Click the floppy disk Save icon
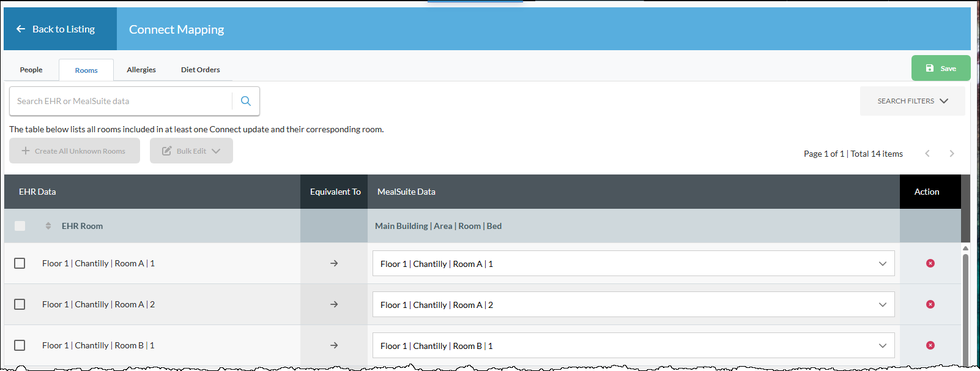Viewport: 980px width, 371px height. click(x=930, y=68)
